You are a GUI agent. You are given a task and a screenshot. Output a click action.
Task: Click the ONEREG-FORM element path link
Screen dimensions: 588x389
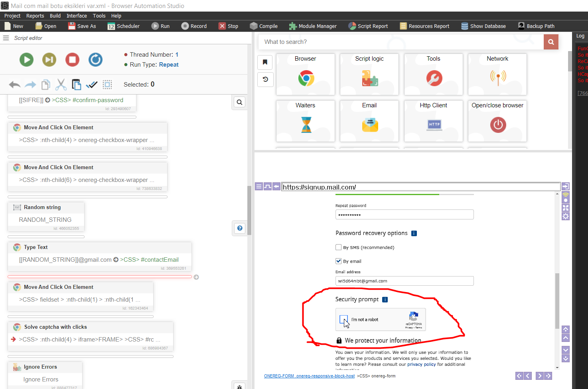[309, 376]
